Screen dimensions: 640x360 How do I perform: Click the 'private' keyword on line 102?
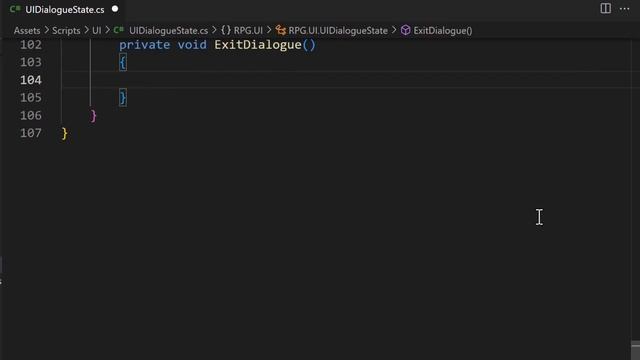(x=144, y=44)
